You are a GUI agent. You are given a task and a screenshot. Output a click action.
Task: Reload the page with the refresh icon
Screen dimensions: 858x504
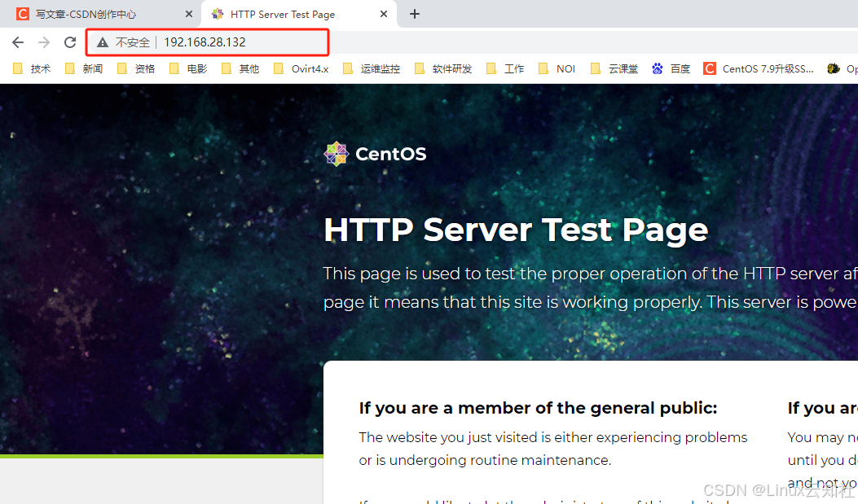69,42
